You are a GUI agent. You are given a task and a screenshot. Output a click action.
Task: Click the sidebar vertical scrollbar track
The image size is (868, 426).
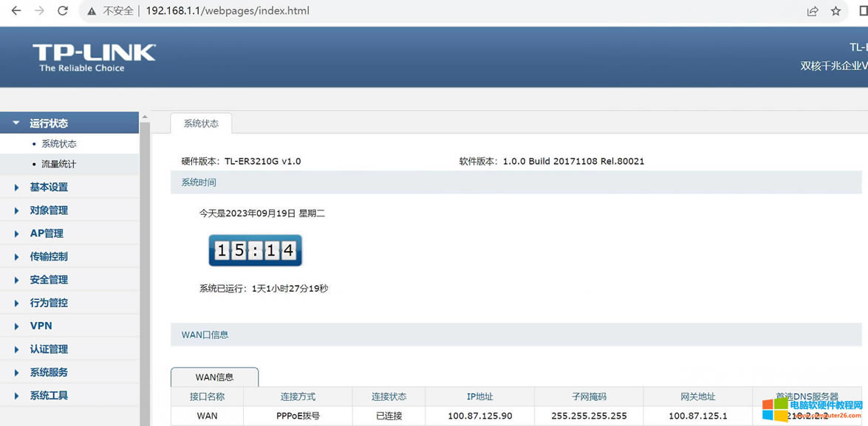(145, 274)
